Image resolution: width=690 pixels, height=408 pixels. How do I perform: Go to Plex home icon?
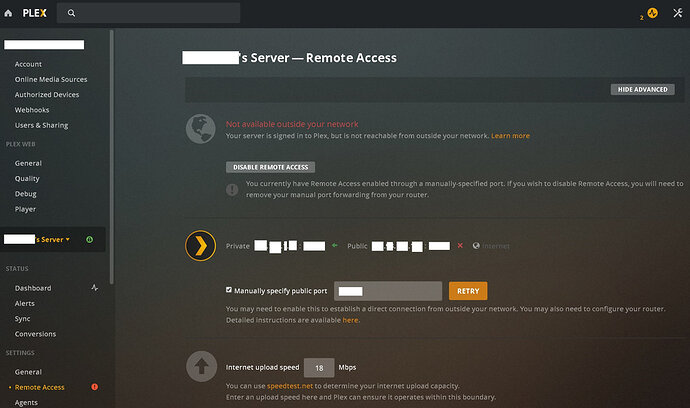[8, 13]
